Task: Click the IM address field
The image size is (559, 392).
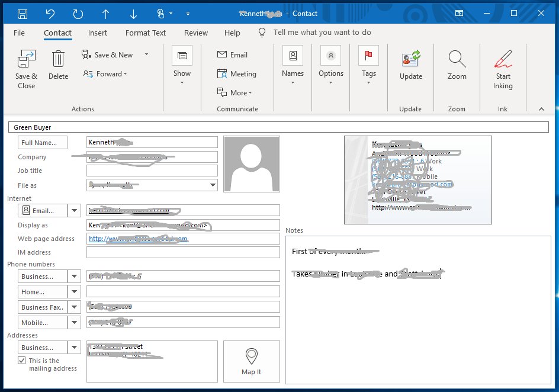Action: tap(183, 252)
